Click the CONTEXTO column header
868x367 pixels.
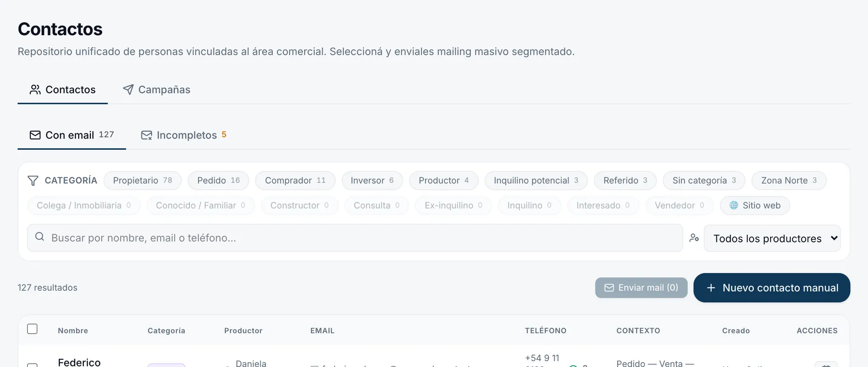[x=638, y=331]
